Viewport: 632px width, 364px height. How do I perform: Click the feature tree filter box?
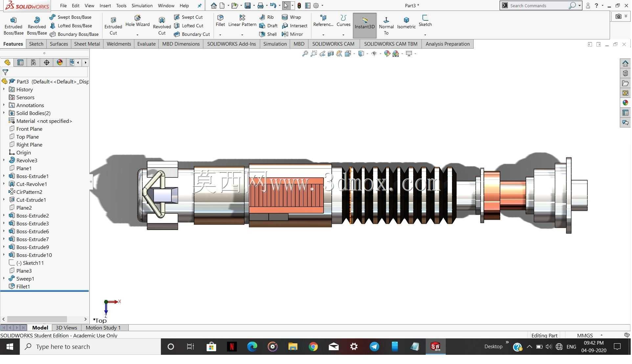click(44, 72)
